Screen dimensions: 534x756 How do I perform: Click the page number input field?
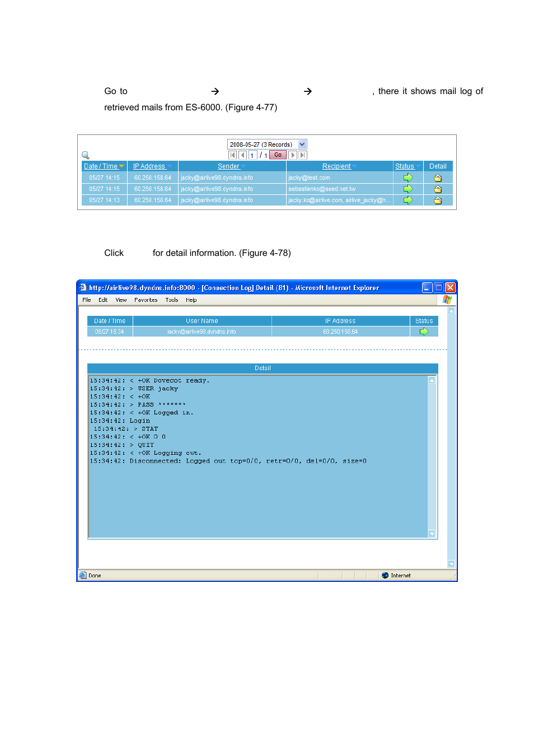pos(252,155)
